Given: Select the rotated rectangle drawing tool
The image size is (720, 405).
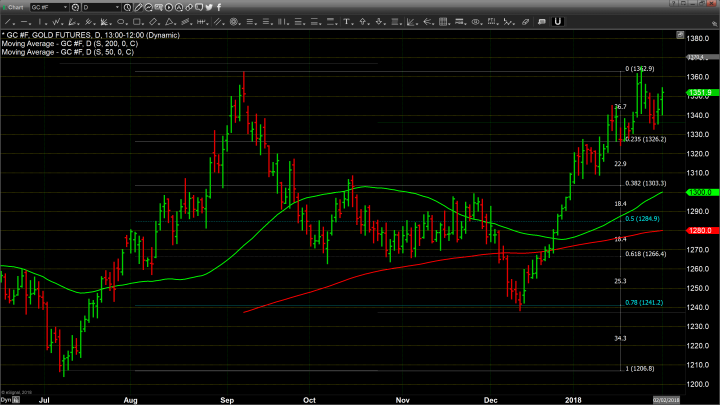Looking at the screenshot, I should (x=153, y=22).
